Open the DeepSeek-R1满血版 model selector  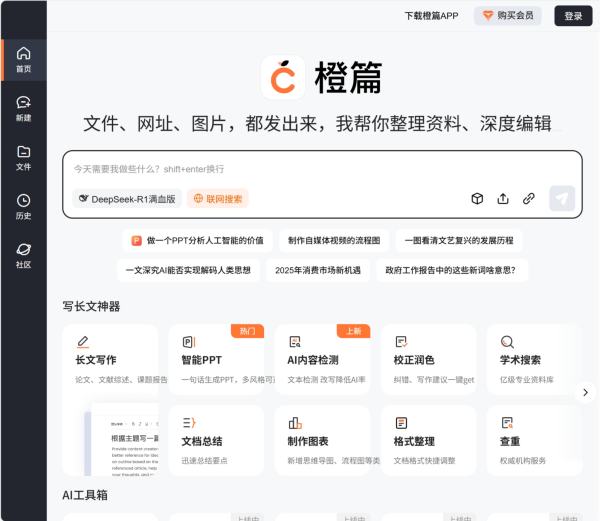coord(127,199)
